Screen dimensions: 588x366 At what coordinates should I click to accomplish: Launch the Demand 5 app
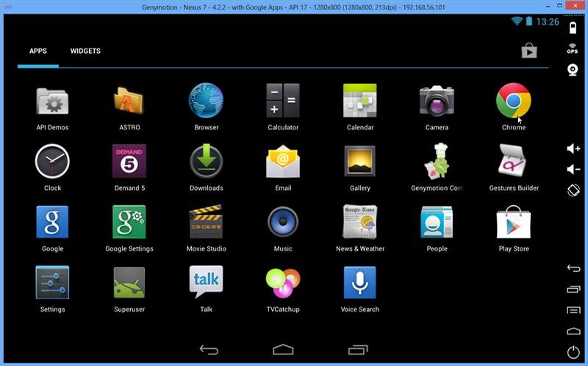[x=129, y=162]
